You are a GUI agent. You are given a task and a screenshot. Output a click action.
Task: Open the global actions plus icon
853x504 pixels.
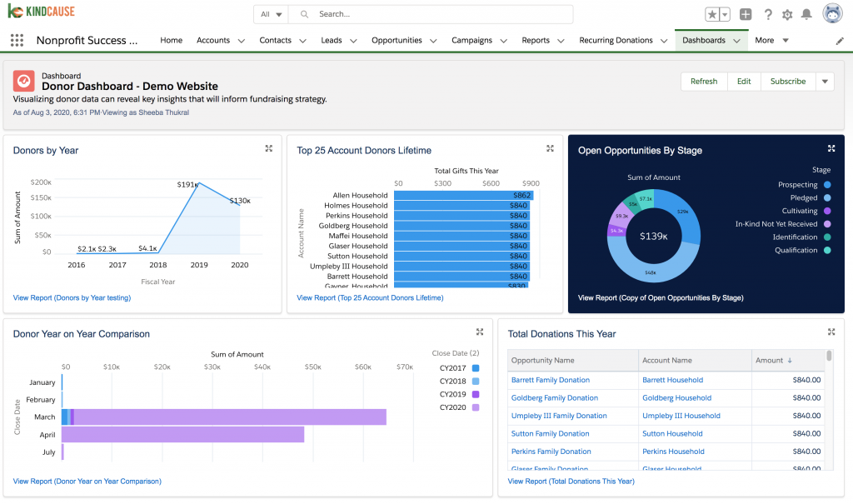coord(746,14)
